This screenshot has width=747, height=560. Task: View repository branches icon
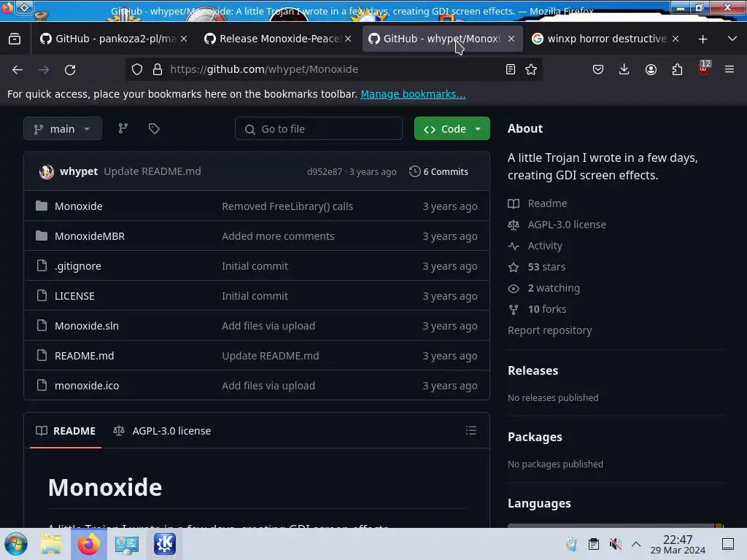(123, 128)
